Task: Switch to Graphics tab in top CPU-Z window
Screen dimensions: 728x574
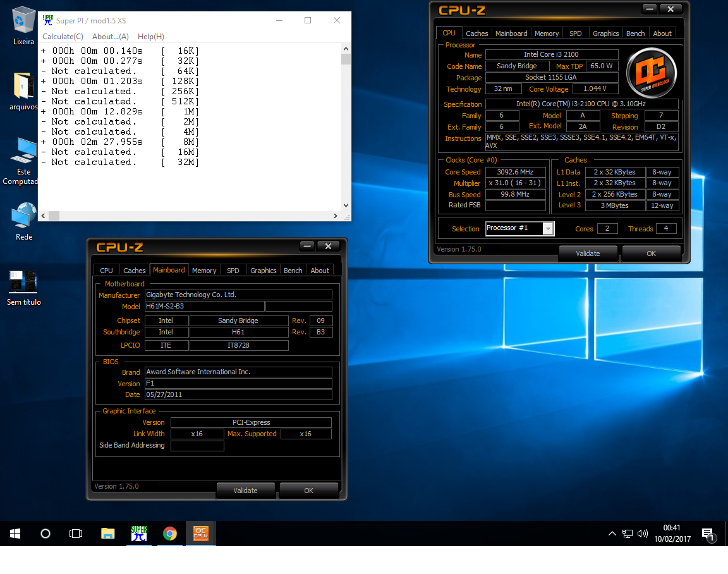Action: (605, 34)
